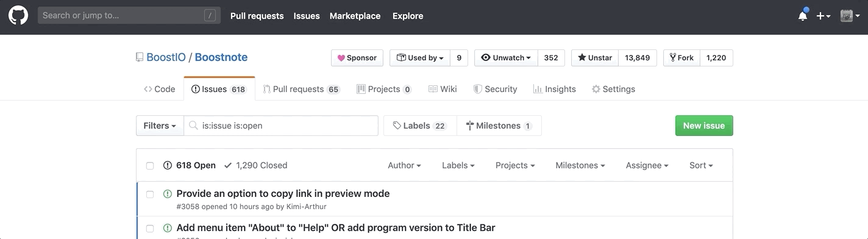Open the GitHub Octocat logo home
Image resolution: width=868 pixels, height=239 pixels.
pyautogui.click(x=18, y=16)
